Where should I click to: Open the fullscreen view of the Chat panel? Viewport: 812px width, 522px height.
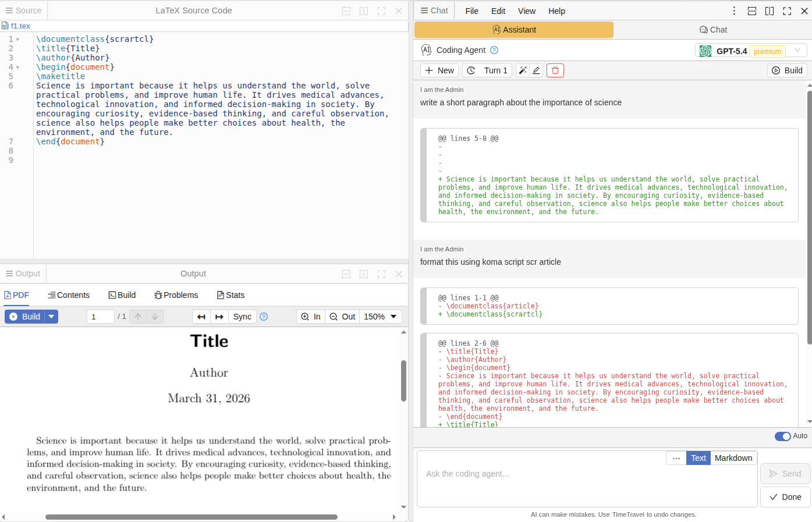(787, 10)
